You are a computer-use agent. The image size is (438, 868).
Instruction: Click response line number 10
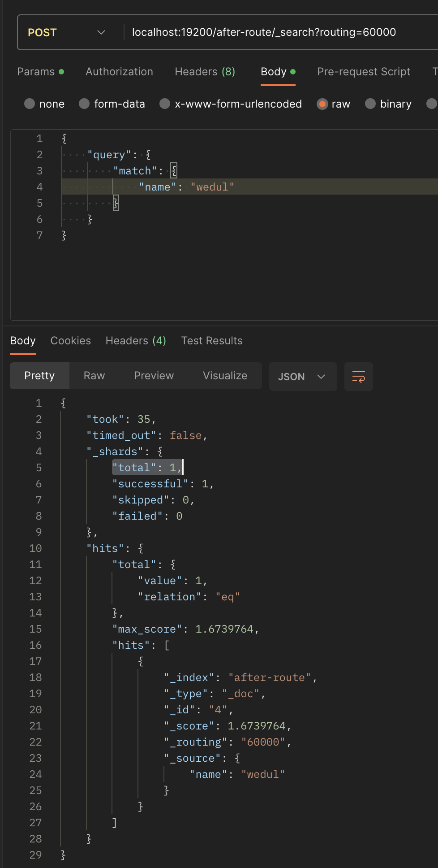click(x=35, y=548)
